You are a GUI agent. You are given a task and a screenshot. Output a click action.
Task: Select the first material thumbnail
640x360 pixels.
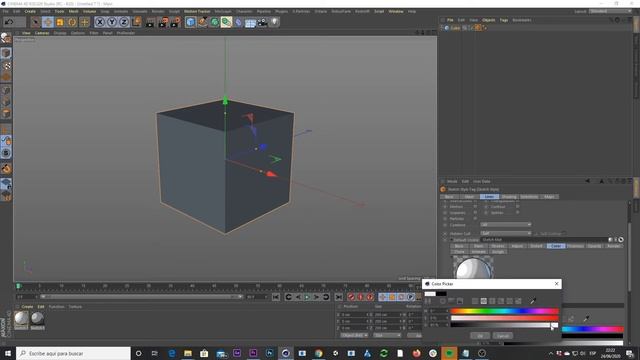(x=21, y=319)
